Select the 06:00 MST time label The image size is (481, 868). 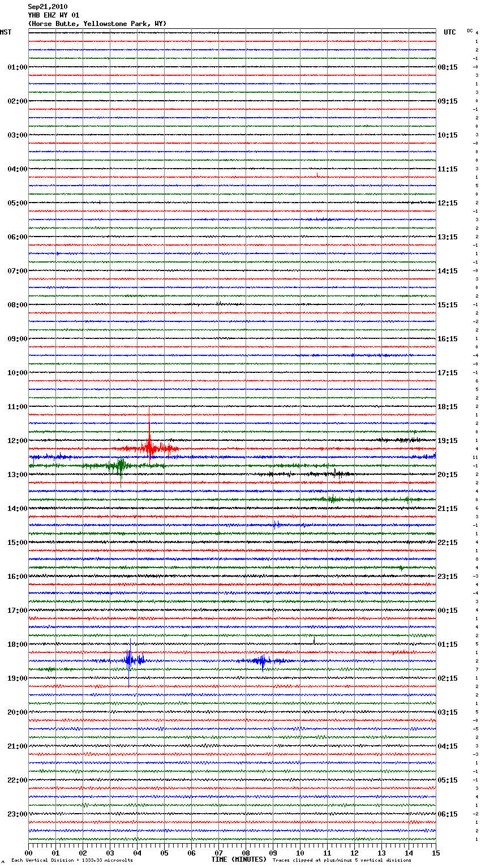click(18, 237)
